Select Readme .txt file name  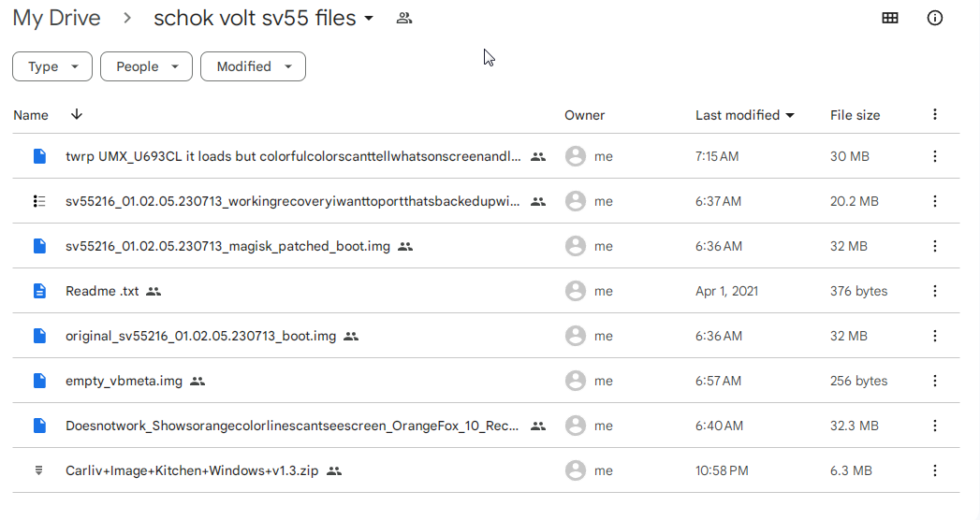coord(103,291)
